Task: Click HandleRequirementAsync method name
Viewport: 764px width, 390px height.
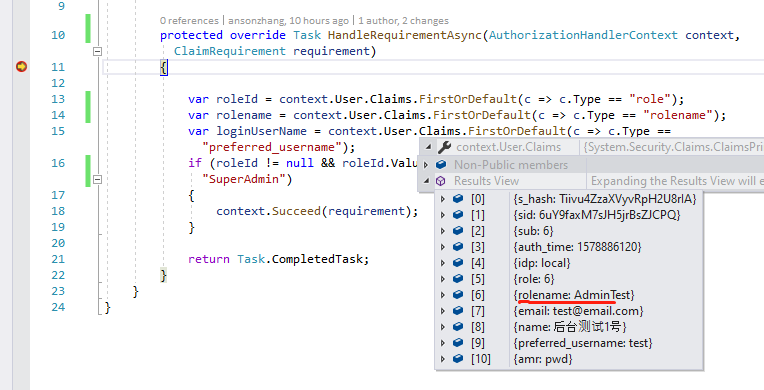Action: [x=405, y=35]
